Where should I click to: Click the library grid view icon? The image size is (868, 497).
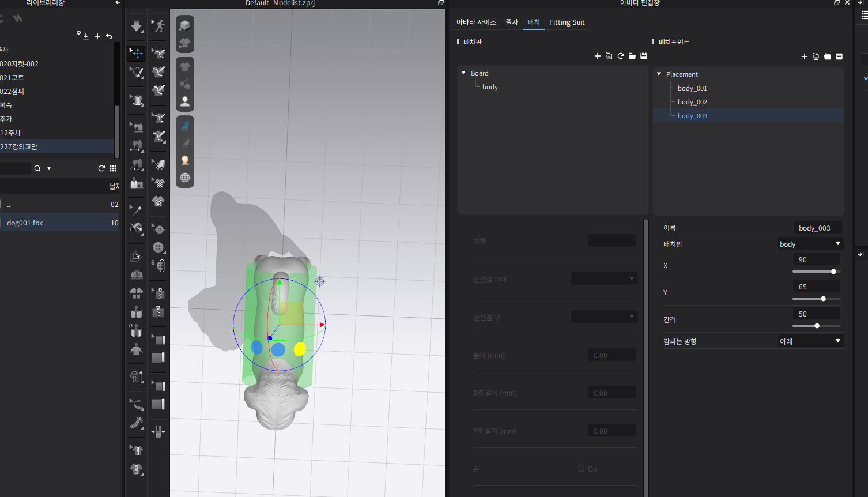[x=113, y=168]
